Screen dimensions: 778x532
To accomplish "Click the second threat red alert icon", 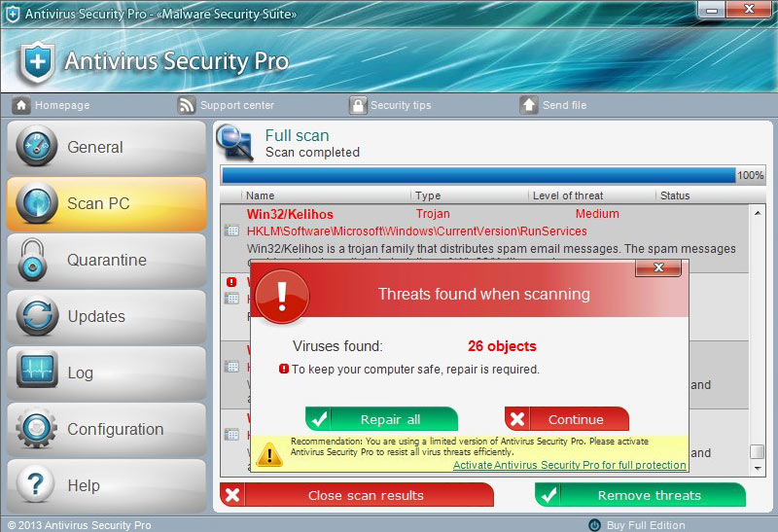I will [231, 282].
